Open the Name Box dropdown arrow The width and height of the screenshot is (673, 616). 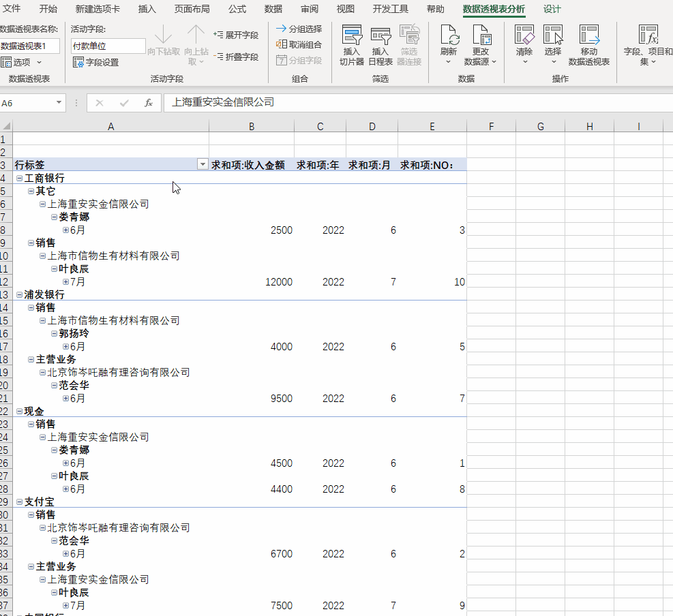[x=59, y=102]
